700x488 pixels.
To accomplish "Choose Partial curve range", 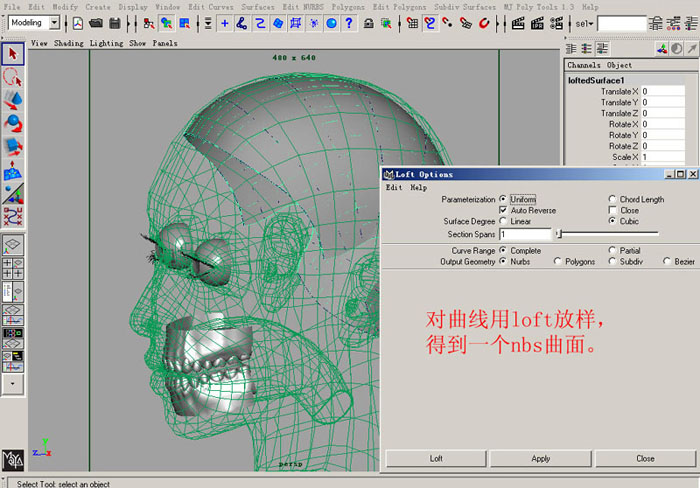I will coord(612,250).
